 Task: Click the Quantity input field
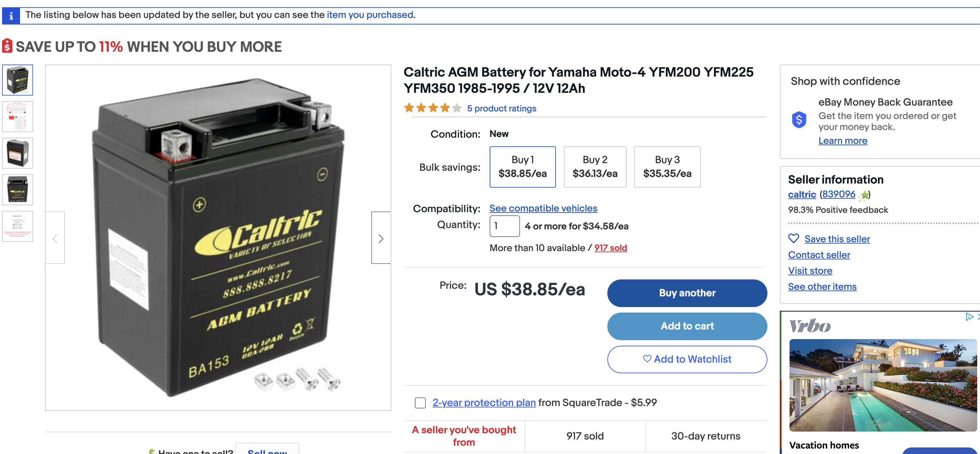point(504,226)
